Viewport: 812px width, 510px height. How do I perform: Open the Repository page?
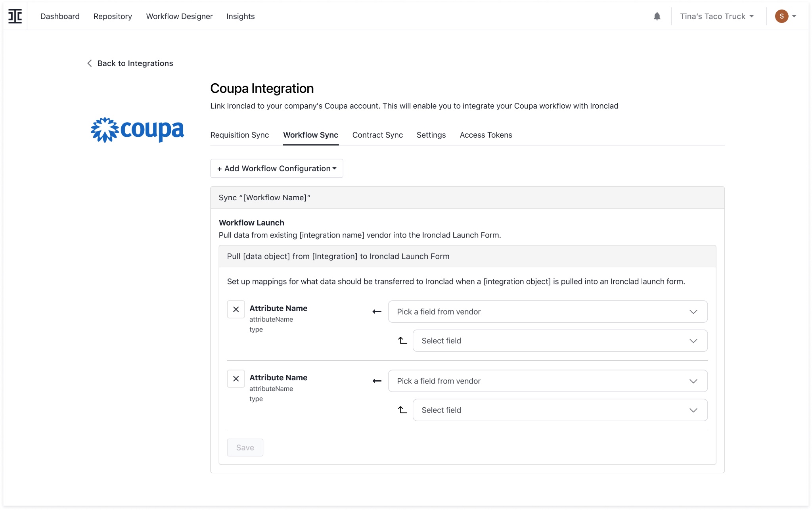click(113, 16)
